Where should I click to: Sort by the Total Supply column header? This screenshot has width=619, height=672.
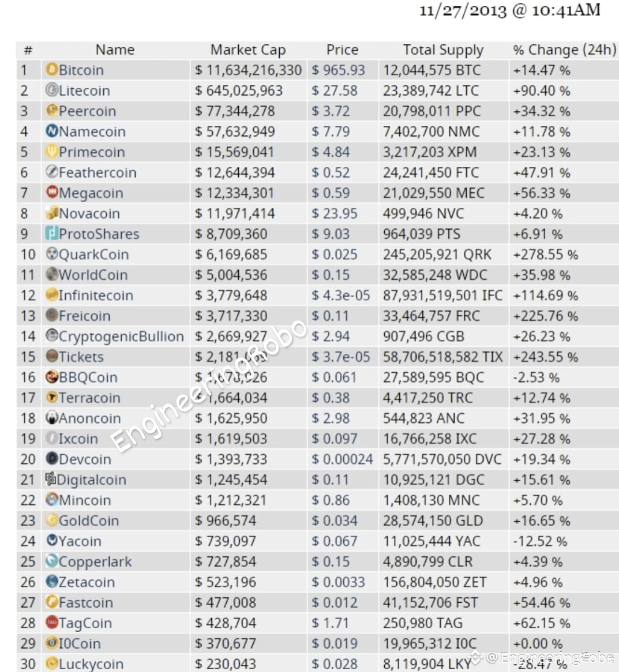444,50
